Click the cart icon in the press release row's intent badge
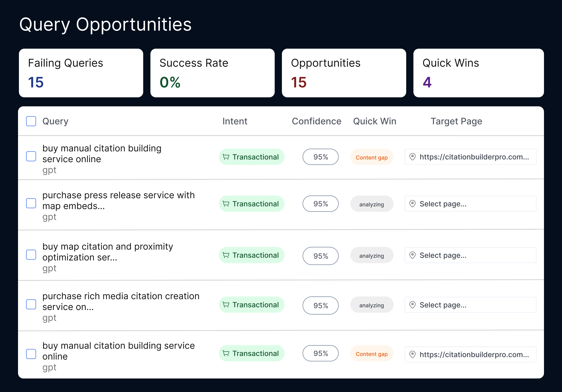 (226, 204)
